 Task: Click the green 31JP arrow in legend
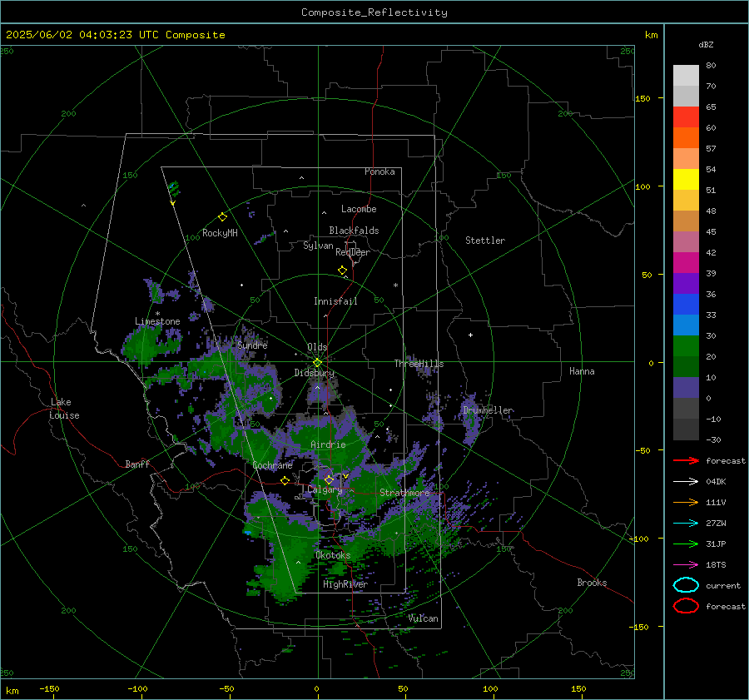point(686,544)
